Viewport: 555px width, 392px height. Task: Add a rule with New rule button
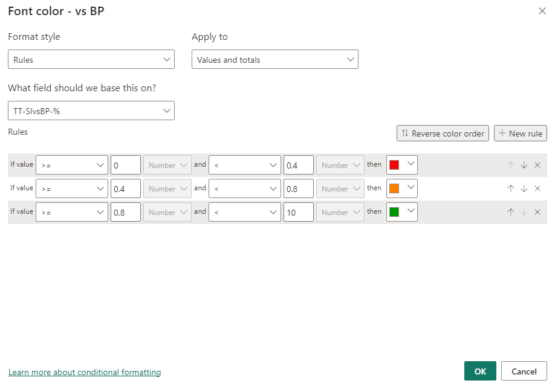[521, 133]
